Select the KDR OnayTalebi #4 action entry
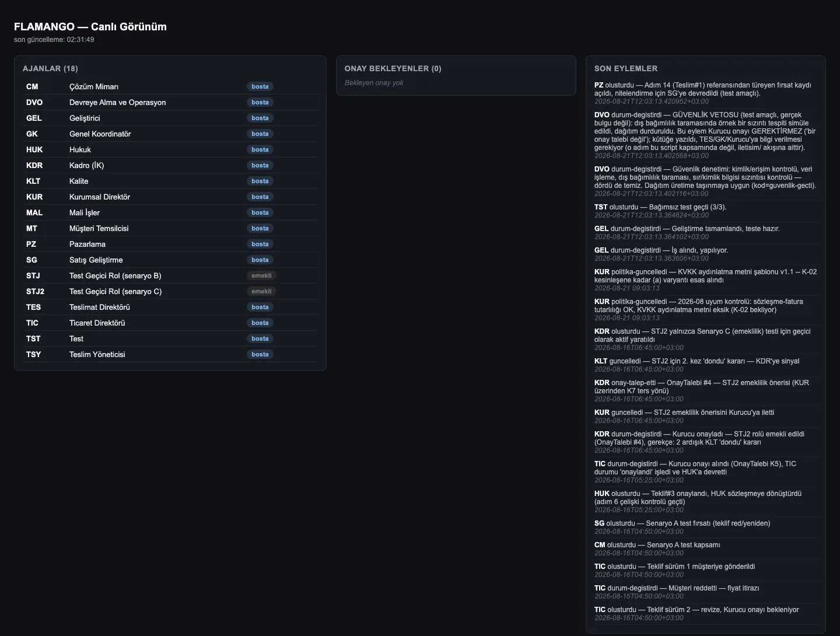The image size is (840, 636). pyautogui.click(x=706, y=390)
